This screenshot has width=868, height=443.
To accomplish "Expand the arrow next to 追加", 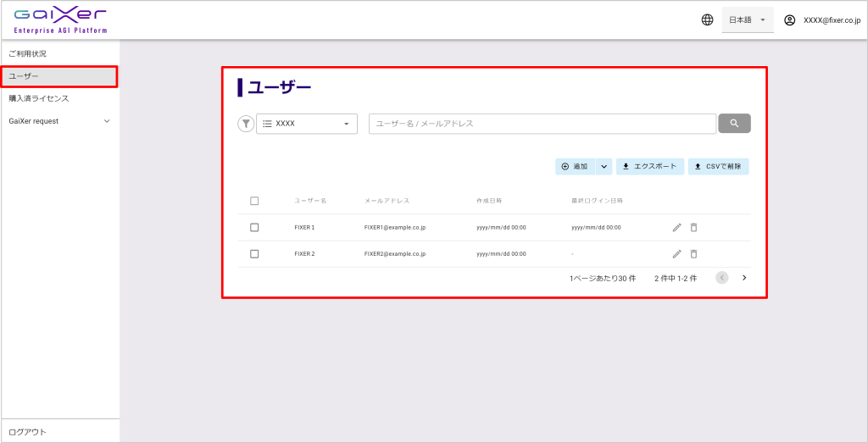I will 604,167.
